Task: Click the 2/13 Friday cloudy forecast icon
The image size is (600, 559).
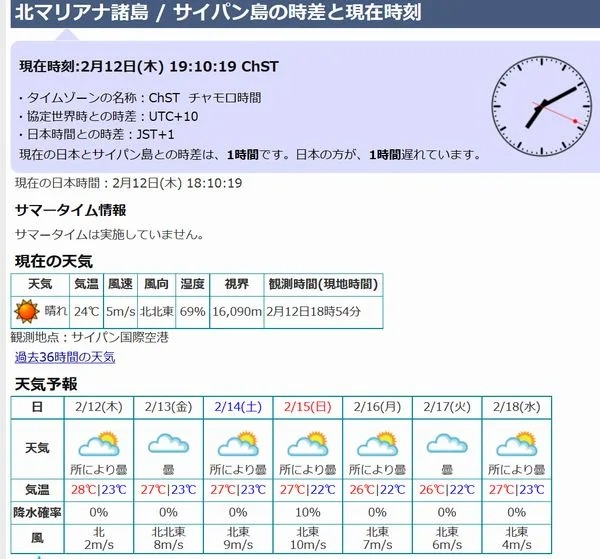Action: coord(168,443)
